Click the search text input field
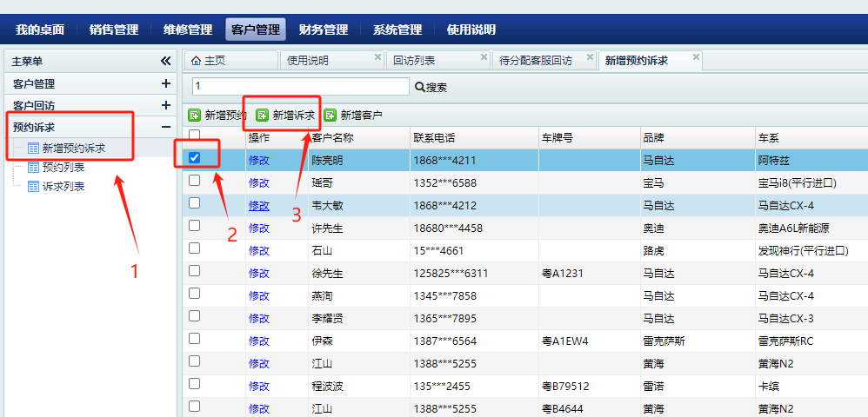 (300, 86)
